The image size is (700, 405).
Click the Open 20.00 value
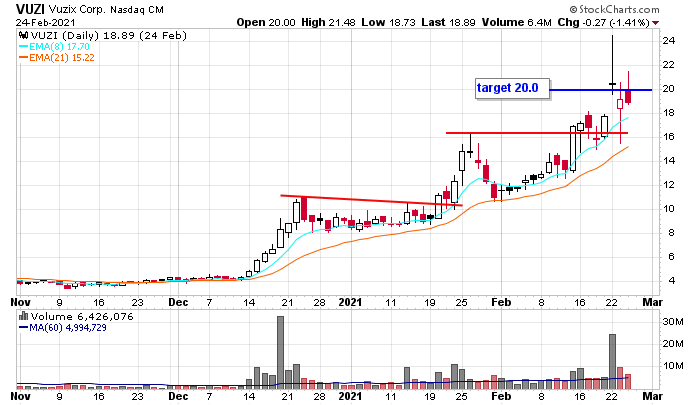(266, 22)
